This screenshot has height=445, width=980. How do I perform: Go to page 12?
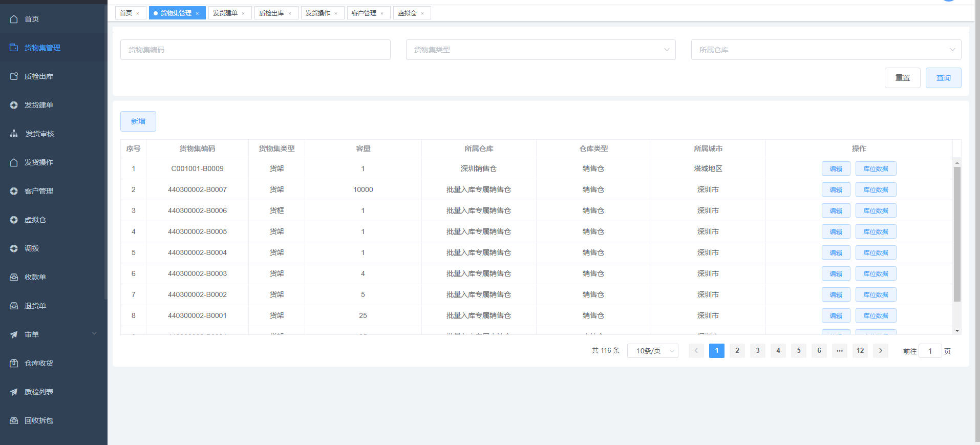(860, 351)
